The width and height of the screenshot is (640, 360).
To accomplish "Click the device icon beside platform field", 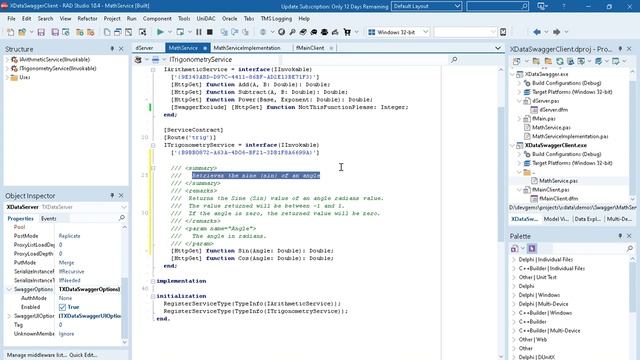I will 503,32.
